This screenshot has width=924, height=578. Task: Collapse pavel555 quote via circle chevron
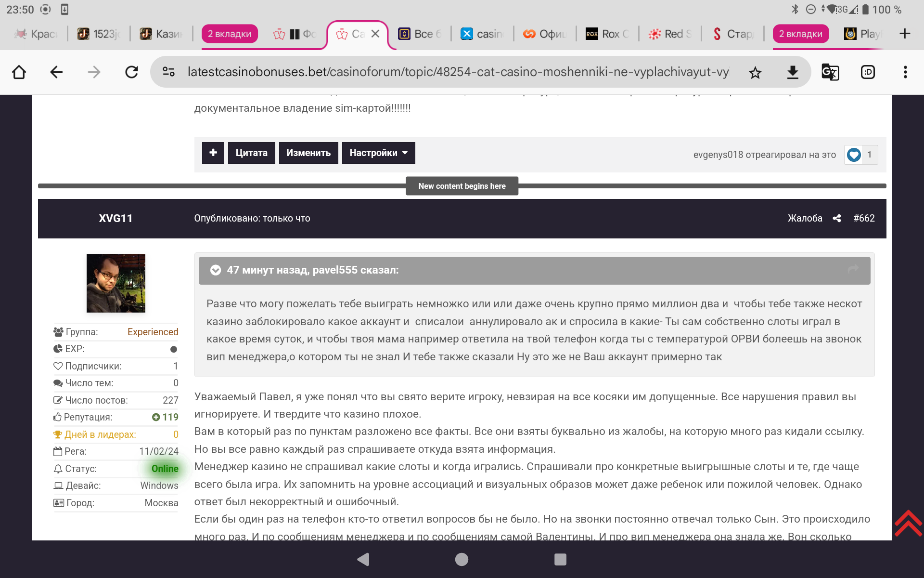(216, 270)
